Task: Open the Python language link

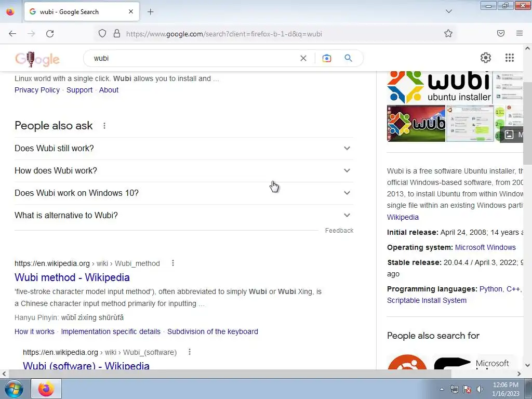Action: tap(490, 289)
